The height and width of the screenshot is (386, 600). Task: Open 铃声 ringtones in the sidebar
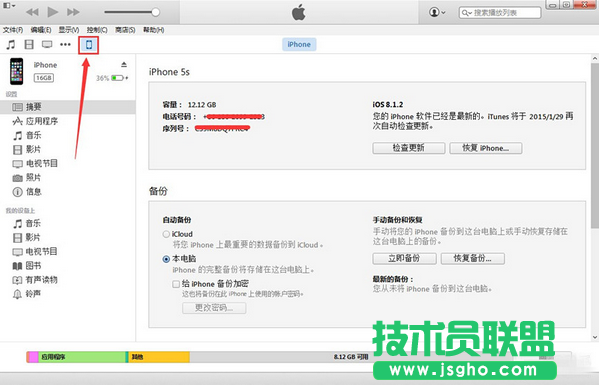pos(27,294)
